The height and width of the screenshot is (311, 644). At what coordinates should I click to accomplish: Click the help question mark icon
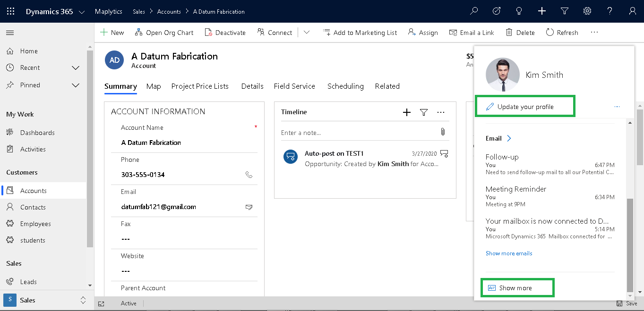(610, 11)
